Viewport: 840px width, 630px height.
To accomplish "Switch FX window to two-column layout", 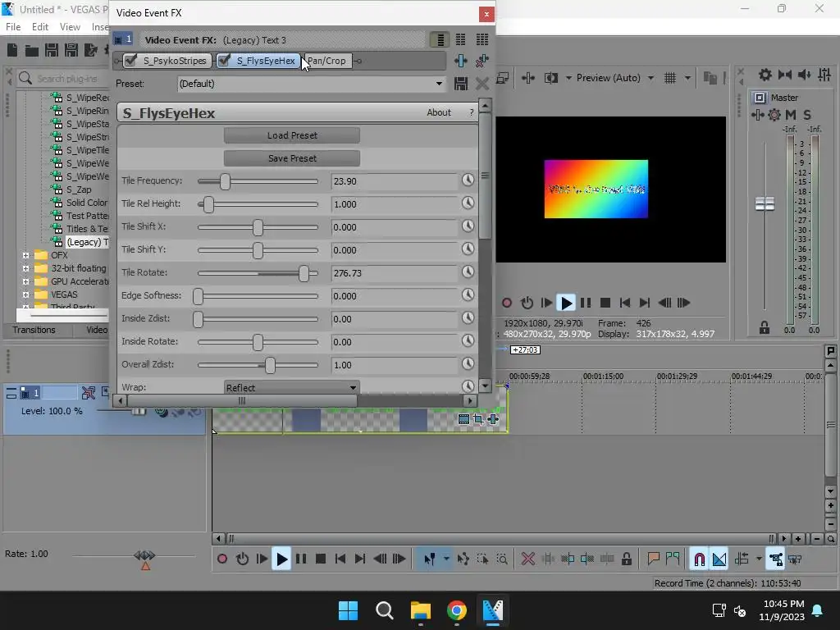I will [x=461, y=39].
